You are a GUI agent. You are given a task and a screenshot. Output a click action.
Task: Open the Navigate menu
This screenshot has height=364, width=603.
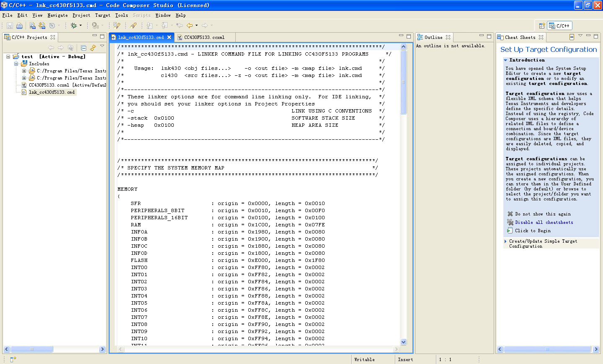(57, 15)
